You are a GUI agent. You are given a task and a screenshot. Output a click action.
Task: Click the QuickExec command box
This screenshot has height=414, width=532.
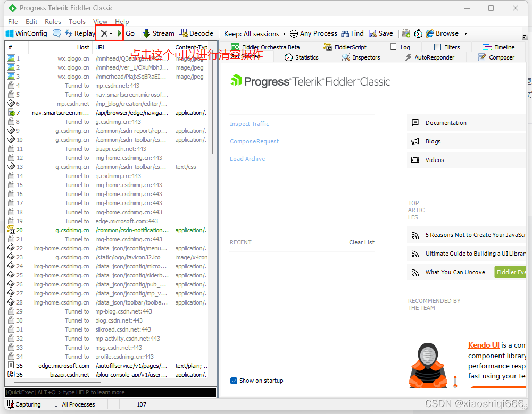pyautogui.click(x=111, y=392)
